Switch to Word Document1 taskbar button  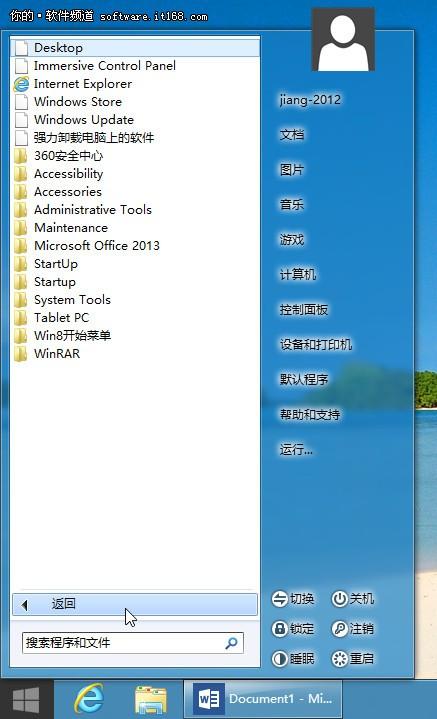[x=263, y=699]
